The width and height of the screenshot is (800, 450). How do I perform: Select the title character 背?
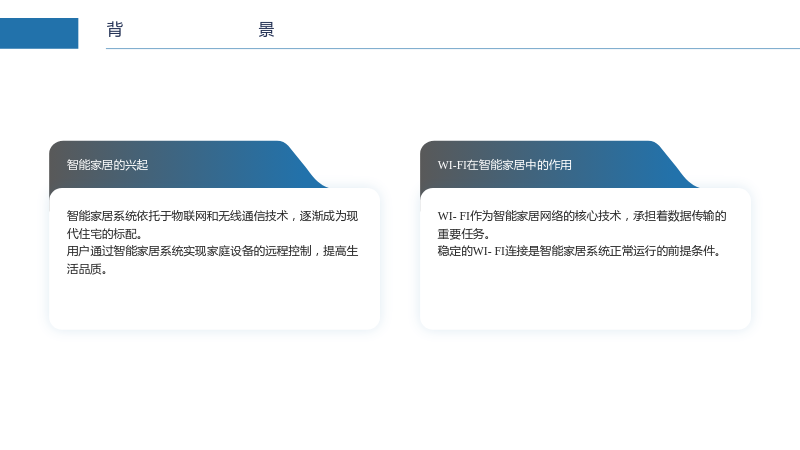click(x=115, y=29)
